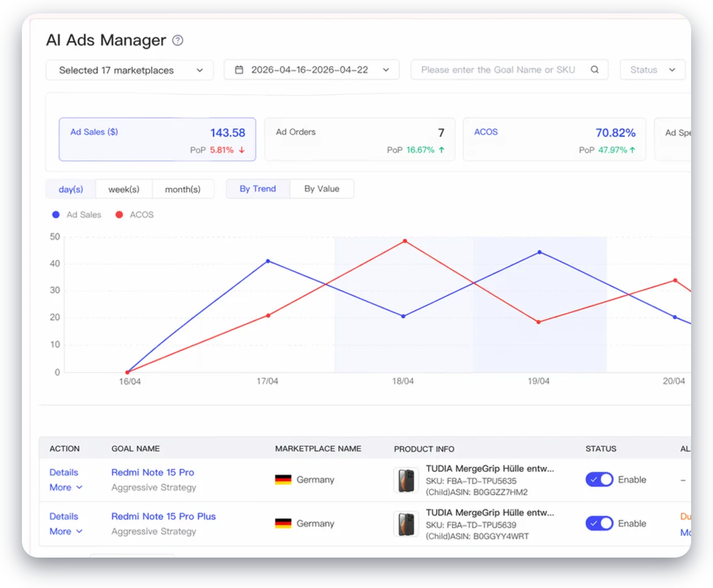Click the green upward PoP arrow on ACOS card
713x588 pixels.
[x=633, y=150]
